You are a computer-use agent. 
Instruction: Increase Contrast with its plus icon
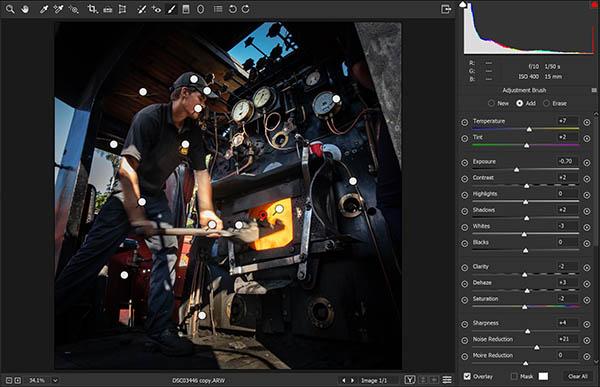[x=587, y=179]
